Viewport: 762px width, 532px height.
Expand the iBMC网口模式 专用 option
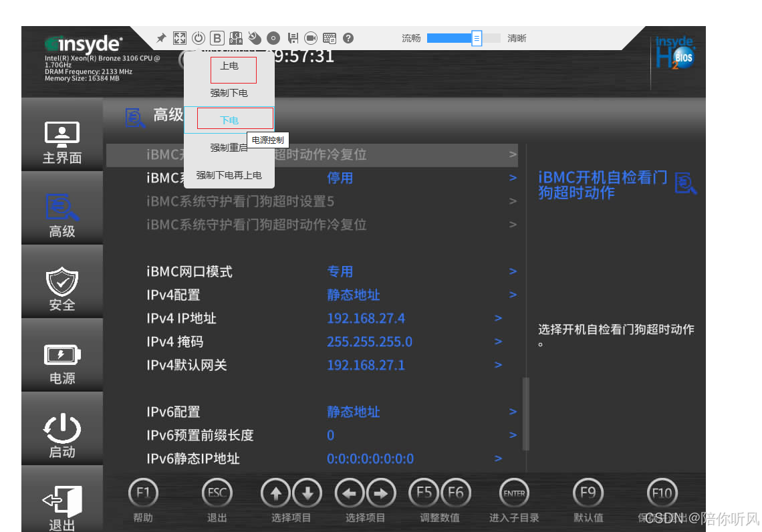click(340, 271)
